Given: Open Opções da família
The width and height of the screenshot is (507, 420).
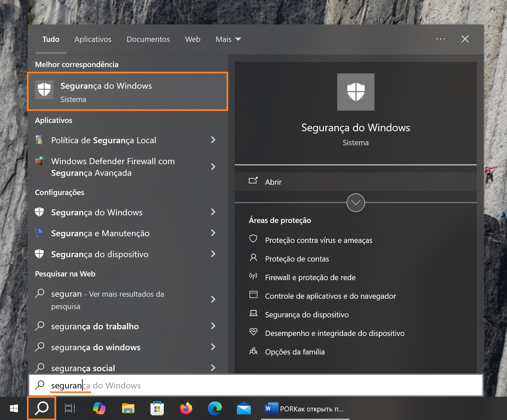Looking at the screenshot, I should 295,352.
